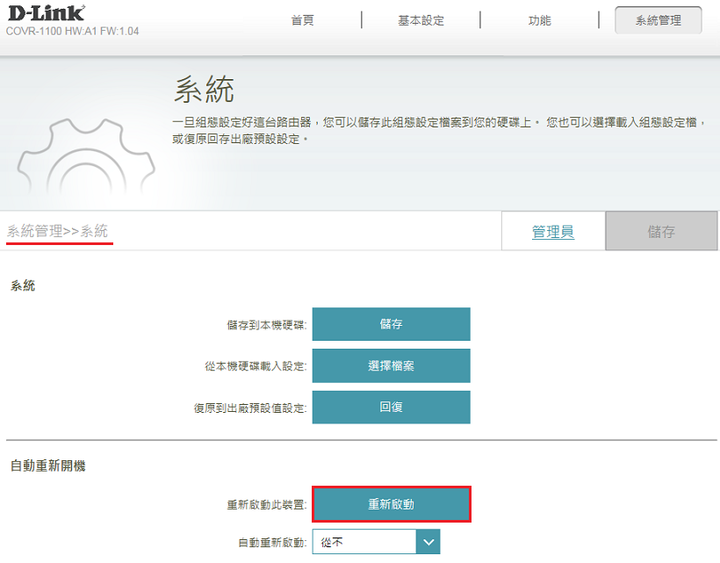Click the auto-reboot dropdown arrow

point(428,542)
